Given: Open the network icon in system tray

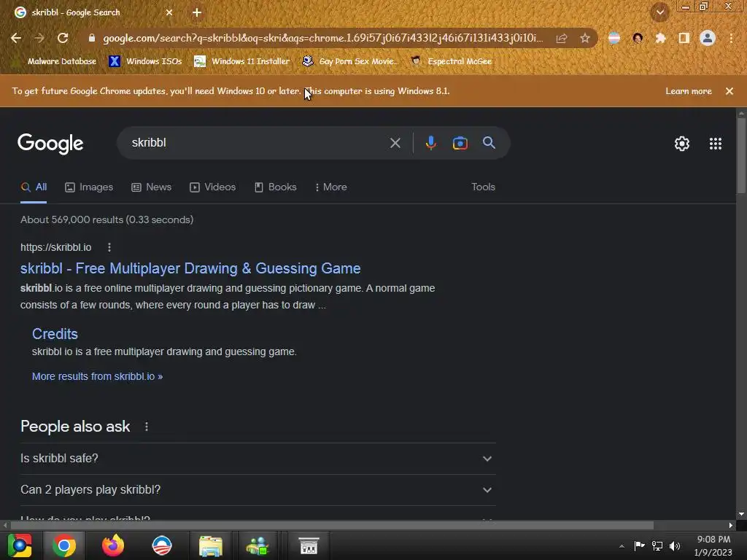Looking at the screenshot, I should (x=657, y=546).
